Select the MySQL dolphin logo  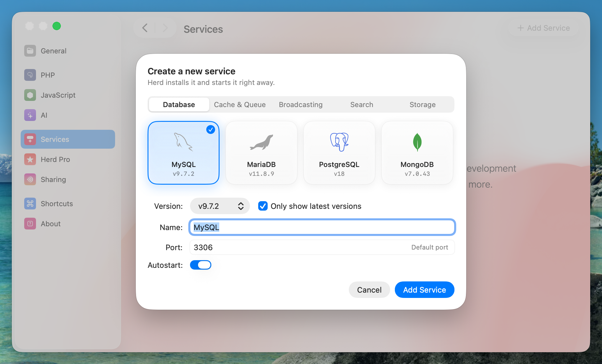183,142
